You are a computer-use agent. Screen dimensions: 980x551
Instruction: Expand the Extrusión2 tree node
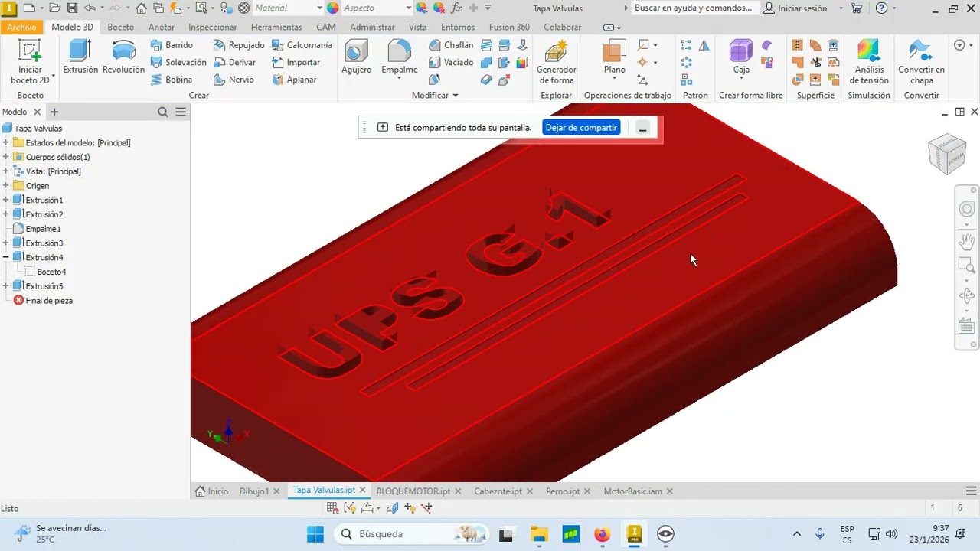click(x=6, y=214)
